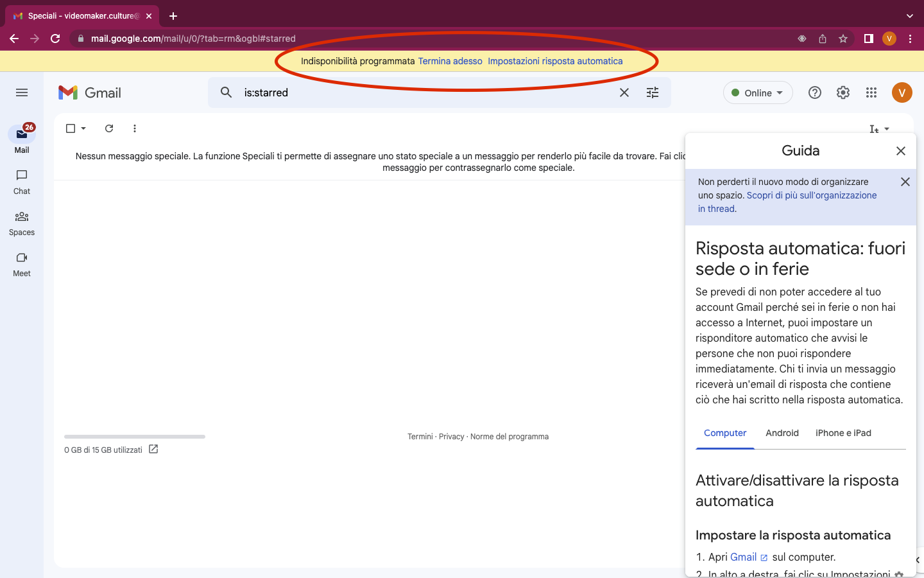Select the iPhone e iPad tab
The image size is (924, 578).
[843, 433]
